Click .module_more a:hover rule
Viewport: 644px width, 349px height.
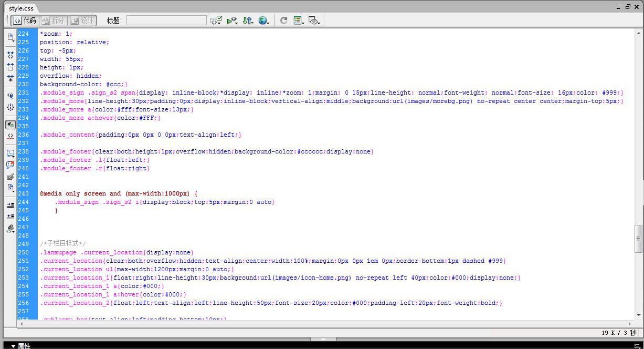100,118
